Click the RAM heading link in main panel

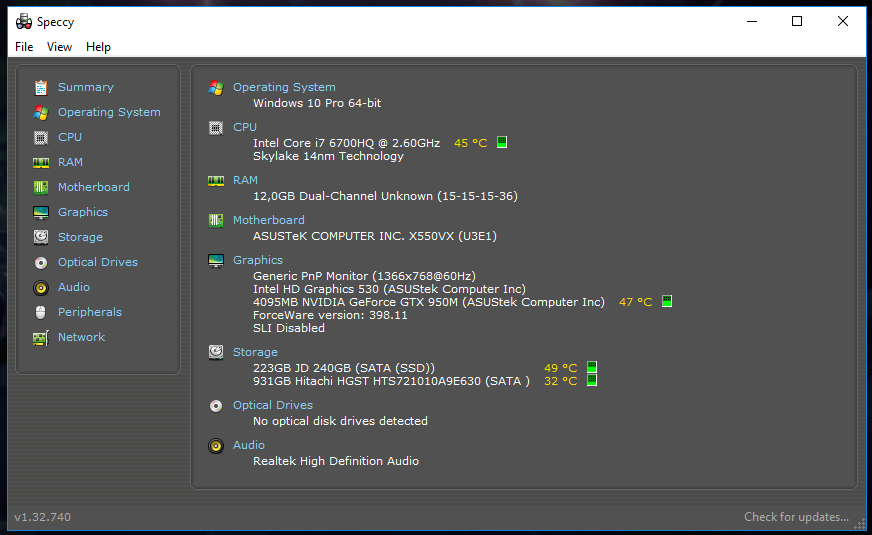coord(245,180)
